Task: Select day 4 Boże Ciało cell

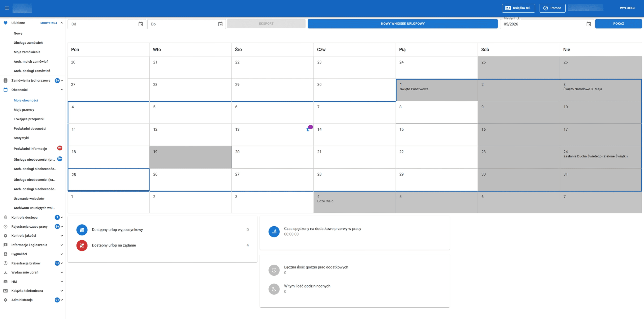Action: (x=354, y=202)
